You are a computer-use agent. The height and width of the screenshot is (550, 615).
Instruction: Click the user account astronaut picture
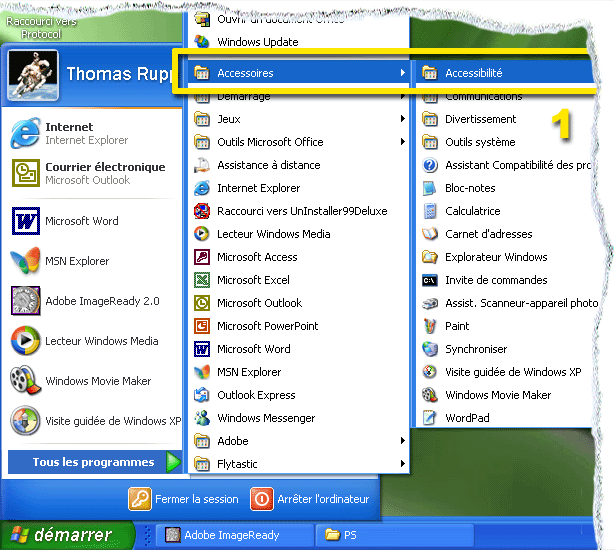[33, 75]
